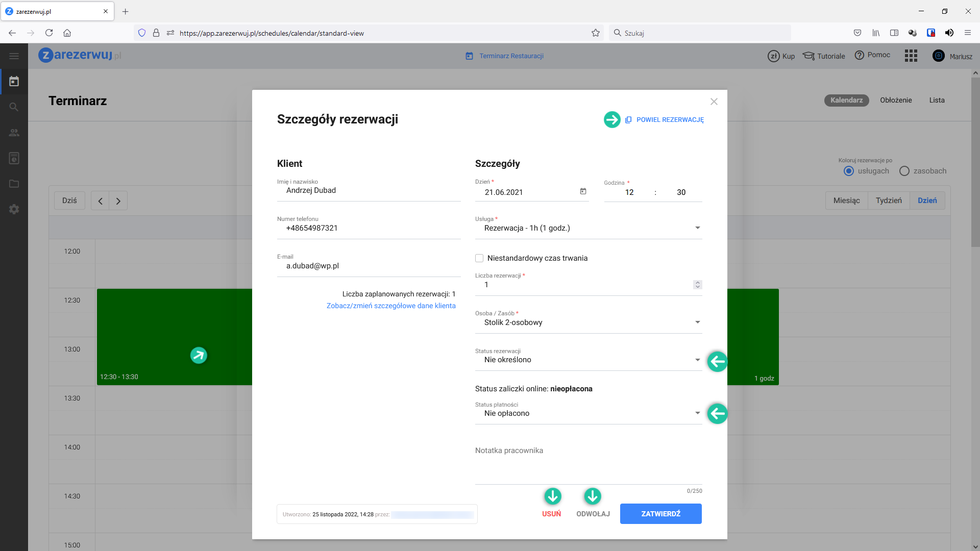Adjust Liczba rezerwacji stepper arrows
The width and height of the screenshot is (980, 551).
click(x=698, y=285)
